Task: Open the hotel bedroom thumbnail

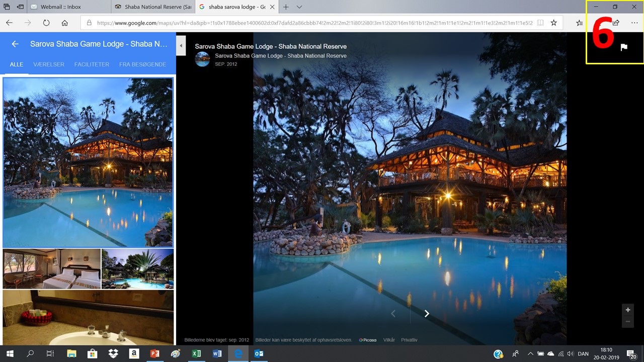Action: tap(52, 269)
